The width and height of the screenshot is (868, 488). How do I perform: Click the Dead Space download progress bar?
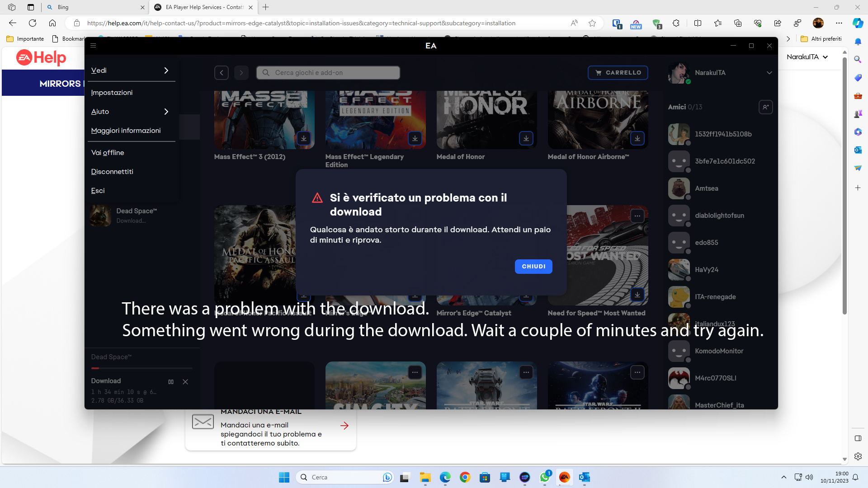point(142,368)
